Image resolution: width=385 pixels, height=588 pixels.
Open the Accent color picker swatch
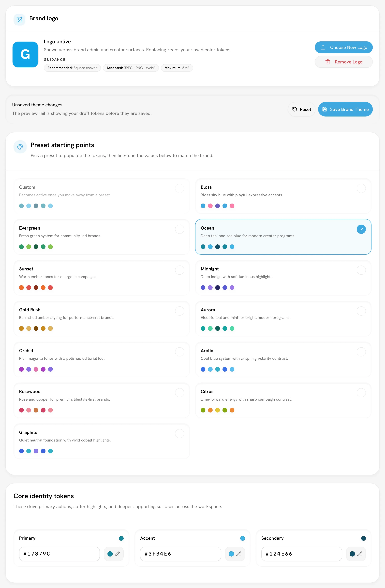[232, 554]
